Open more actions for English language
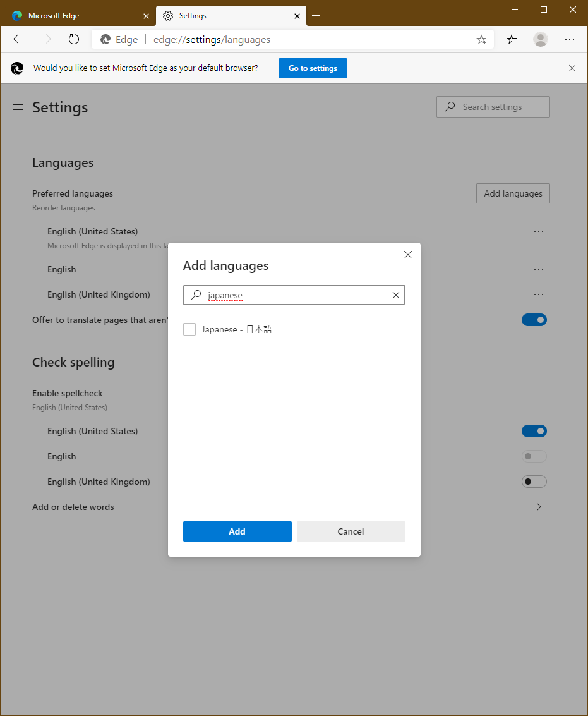This screenshot has width=588, height=716. [x=539, y=269]
